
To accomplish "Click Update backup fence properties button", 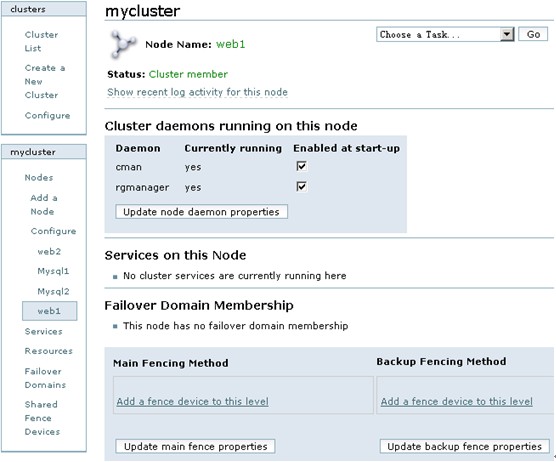I will coord(465,446).
